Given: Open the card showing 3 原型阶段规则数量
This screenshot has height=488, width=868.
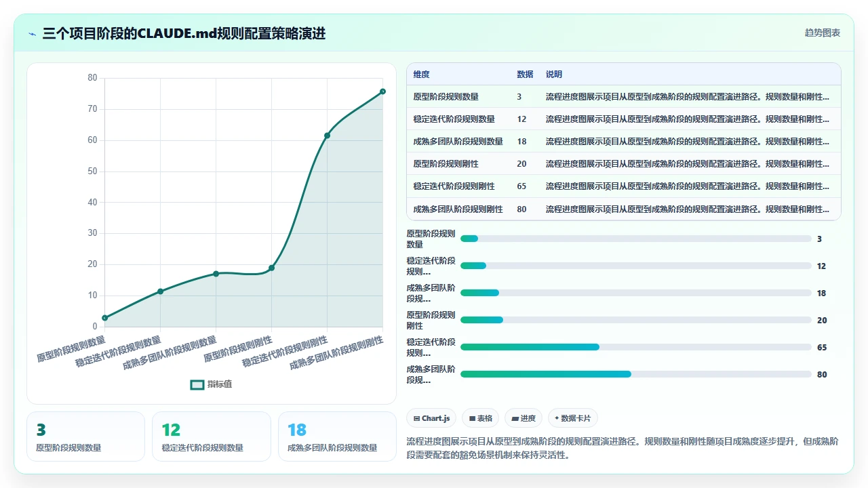Looking at the screenshot, I should 85,436.
